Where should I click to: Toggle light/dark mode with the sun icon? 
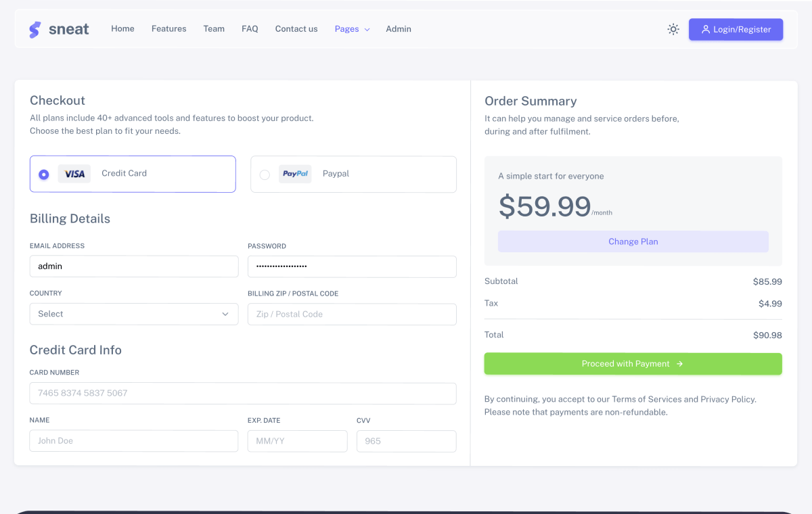tap(673, 29)
